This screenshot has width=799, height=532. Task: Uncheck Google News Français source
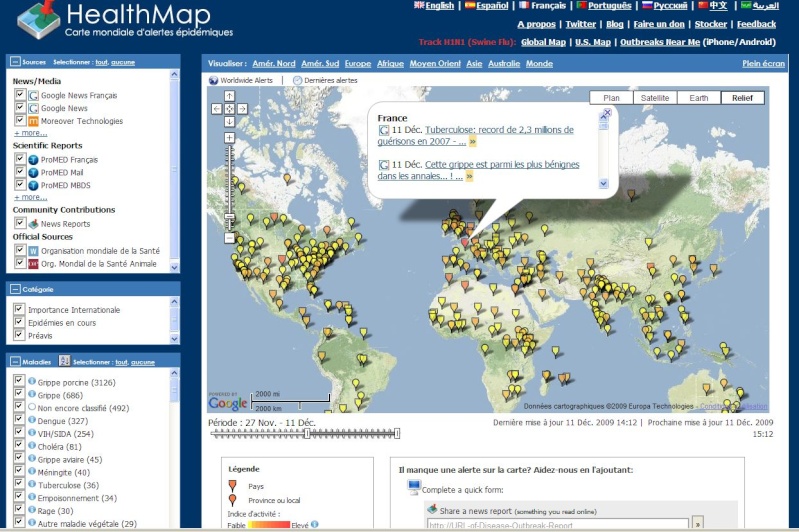pos(20,94)
